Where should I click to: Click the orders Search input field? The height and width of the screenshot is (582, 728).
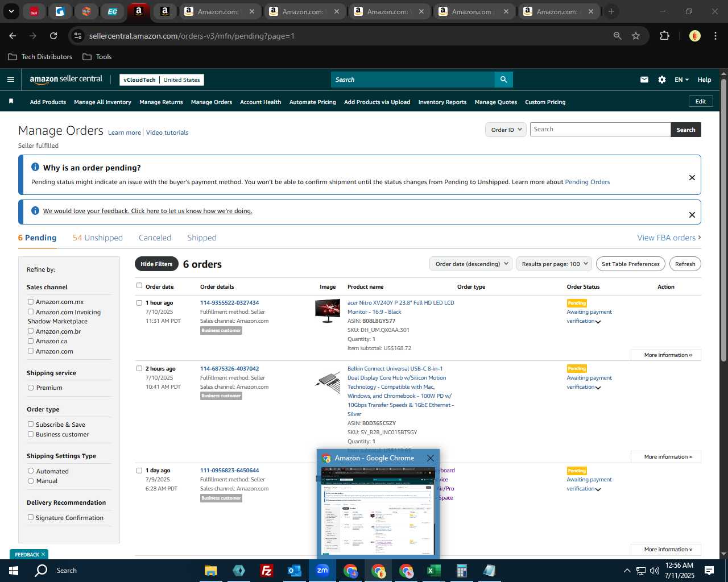click(600, 130)
